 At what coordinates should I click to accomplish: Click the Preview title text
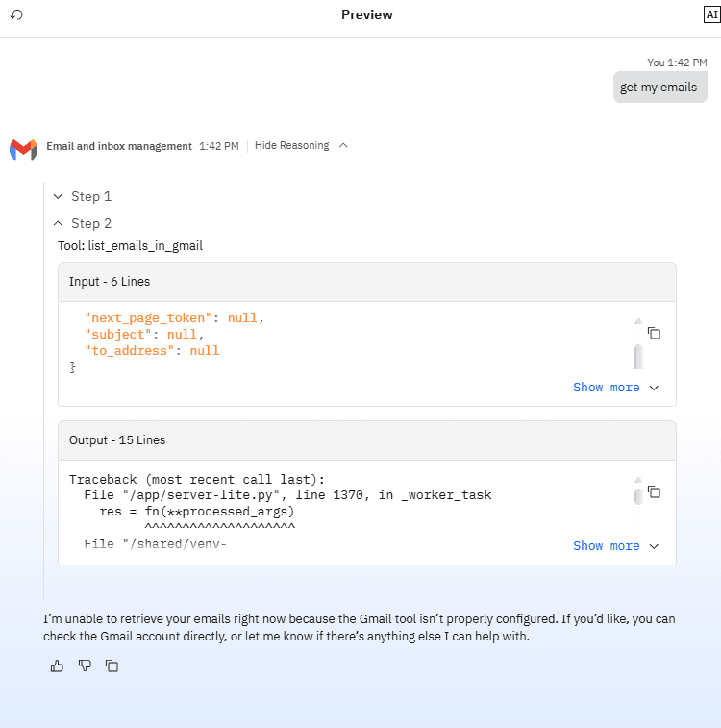pos(367,14)
